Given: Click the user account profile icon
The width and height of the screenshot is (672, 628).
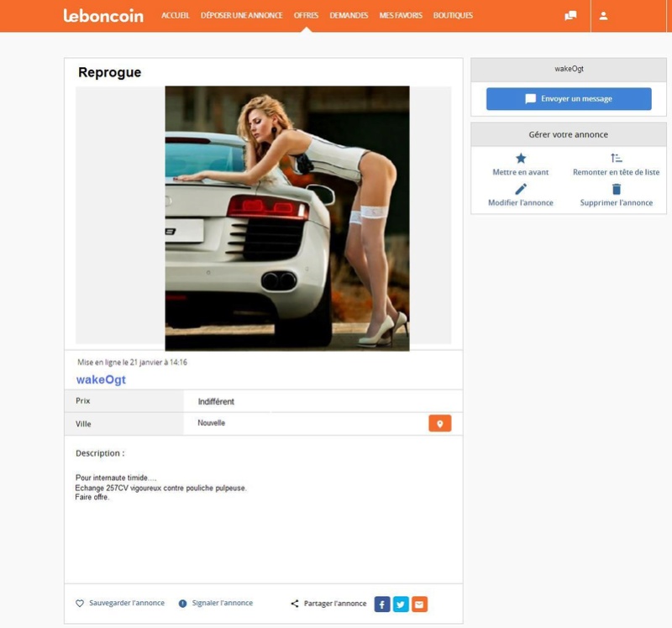Looking at the screenshot, I should pyautogui.click(x=603, y=16).
